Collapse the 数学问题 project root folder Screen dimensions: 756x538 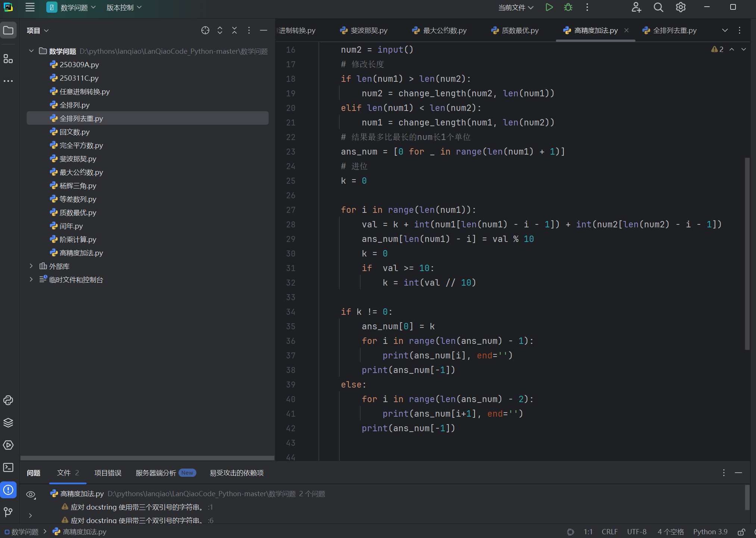[31, 51]
